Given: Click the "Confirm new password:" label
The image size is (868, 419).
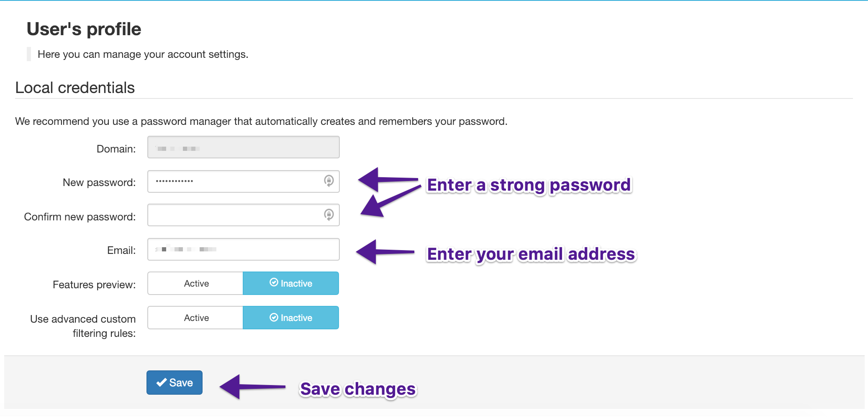Looking at the screenshot, I should pos(80,217).
